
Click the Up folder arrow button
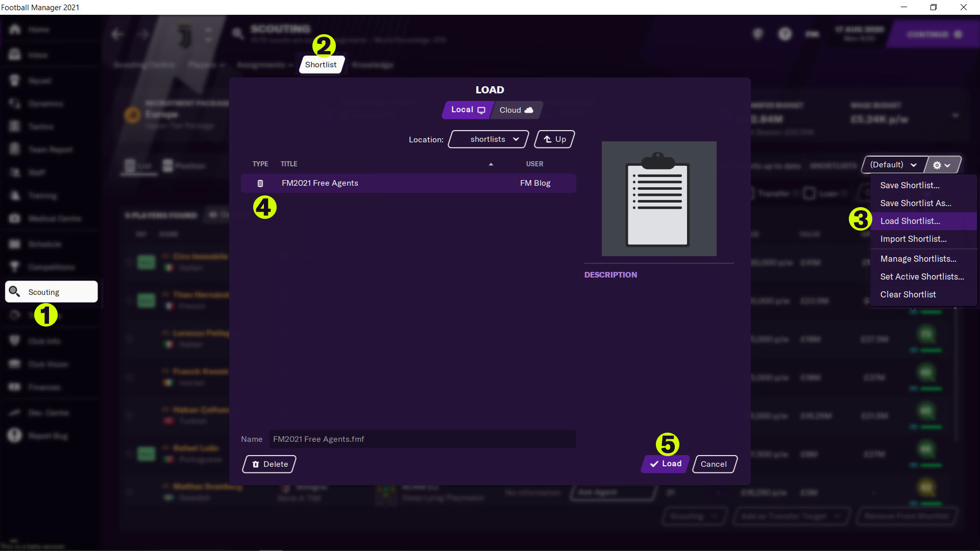click(x=554, y=139)
